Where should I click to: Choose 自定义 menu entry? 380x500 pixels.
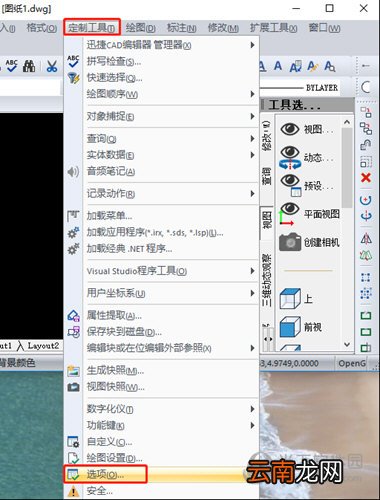[162, 442]
